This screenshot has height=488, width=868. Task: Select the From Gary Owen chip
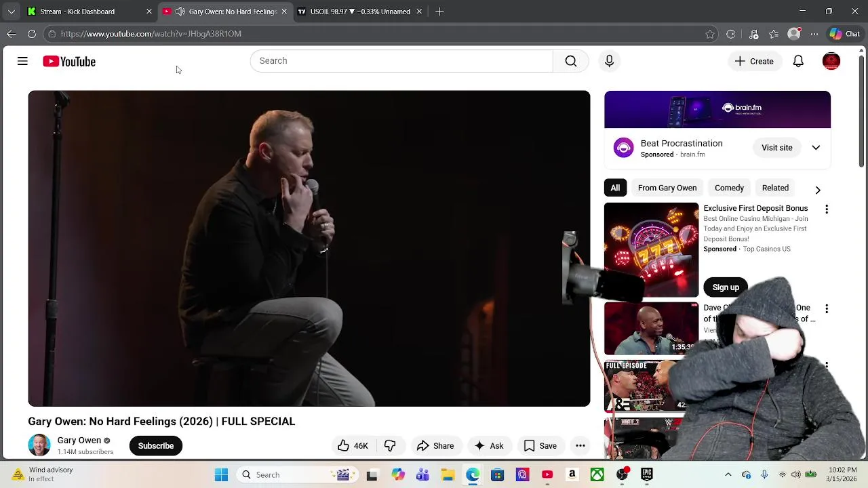pos(667,188)
